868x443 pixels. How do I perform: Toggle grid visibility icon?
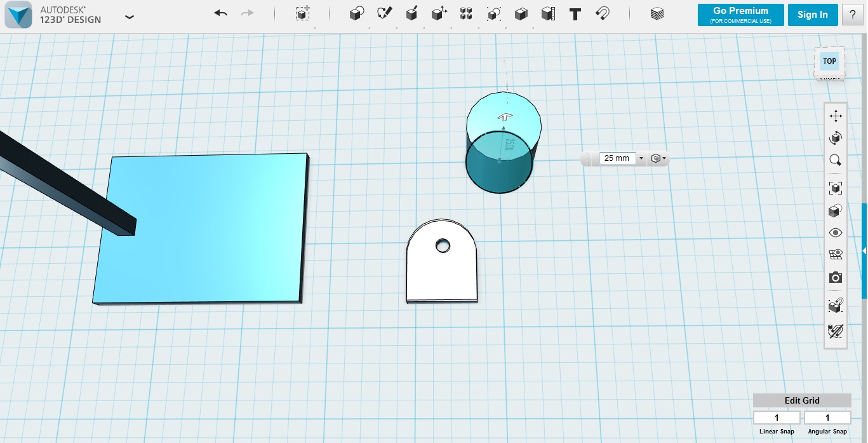click(x=836, y=255)
